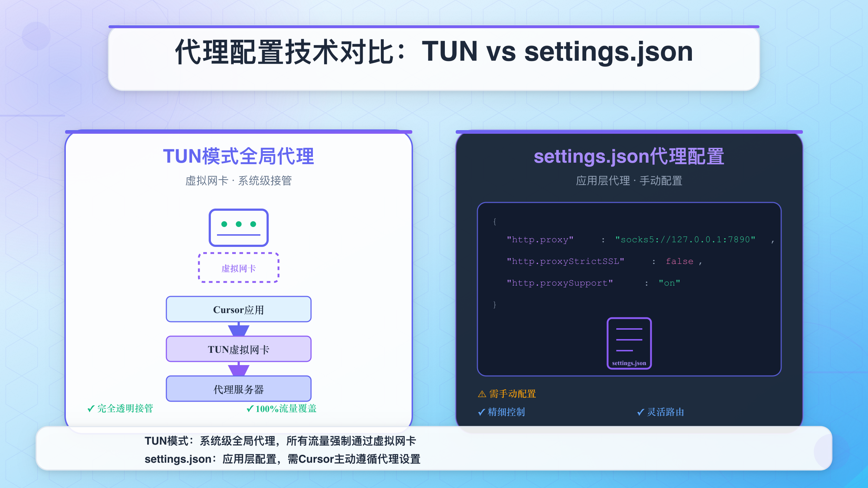The image size is (868, 488).
Task: Enable the 需手动配置 warning setting
Action: pos(508,393)
